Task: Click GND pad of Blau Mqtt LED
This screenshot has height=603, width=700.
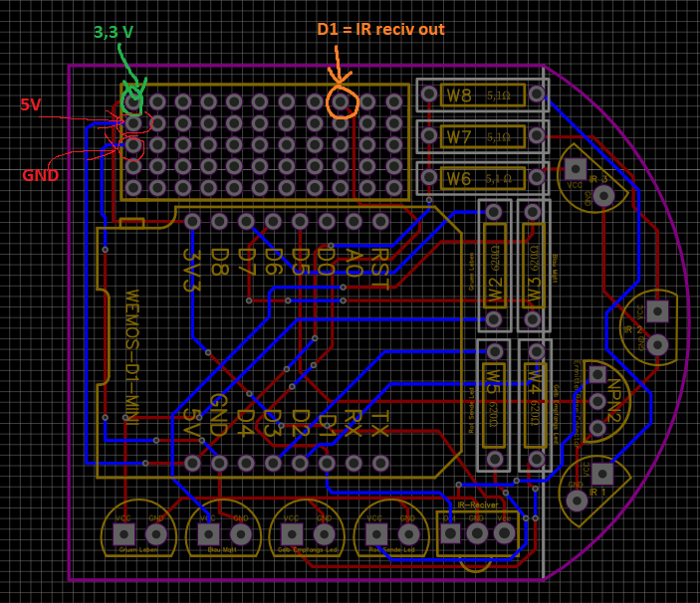Action: pos(241,534)
